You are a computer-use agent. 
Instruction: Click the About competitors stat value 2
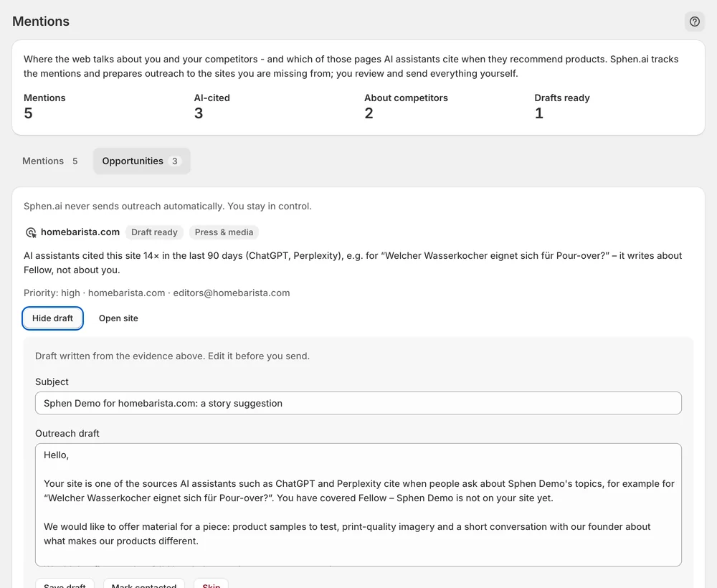[369, 113]
